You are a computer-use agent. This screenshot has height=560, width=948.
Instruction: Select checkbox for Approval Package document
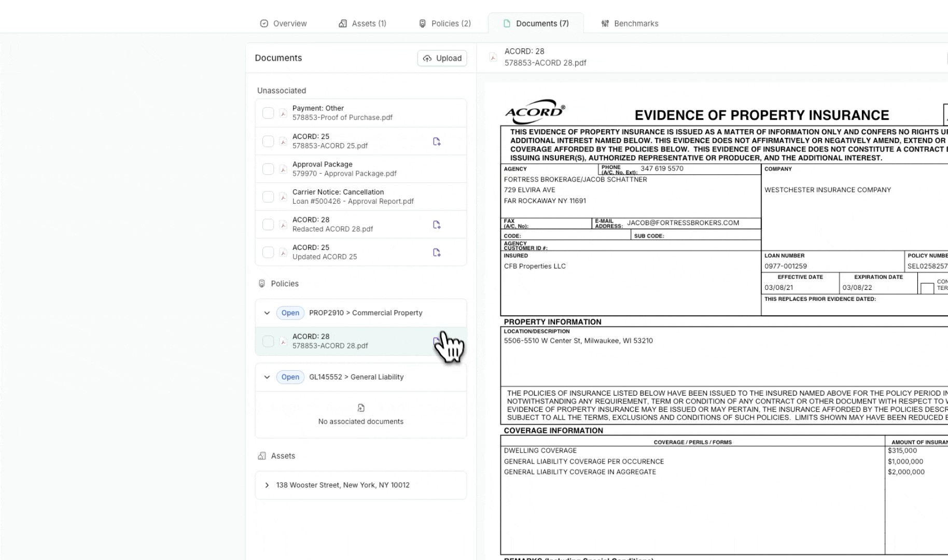[268, 169]
